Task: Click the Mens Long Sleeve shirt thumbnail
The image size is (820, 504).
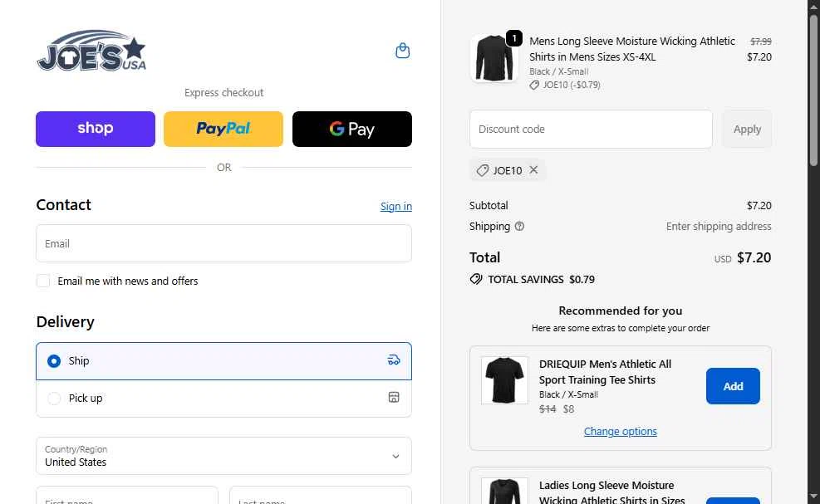Action: (493, 58)
